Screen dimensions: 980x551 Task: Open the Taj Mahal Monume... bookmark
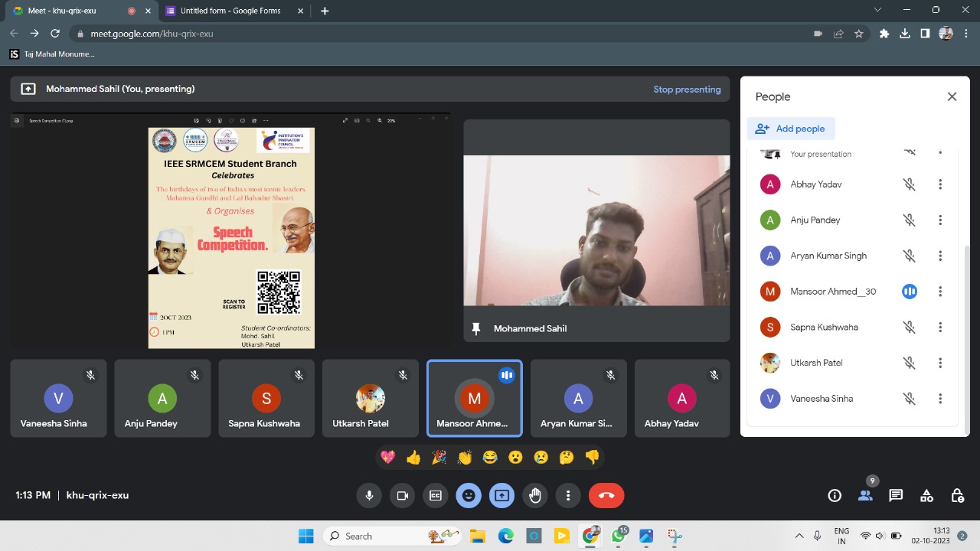[x=52, y=54]
